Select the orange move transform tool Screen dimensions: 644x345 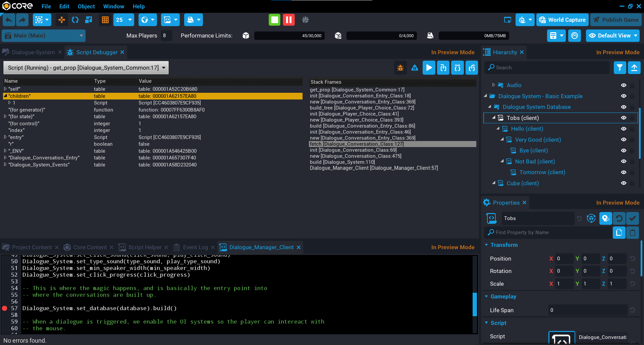pyautogui.click(x=62, y=20)
